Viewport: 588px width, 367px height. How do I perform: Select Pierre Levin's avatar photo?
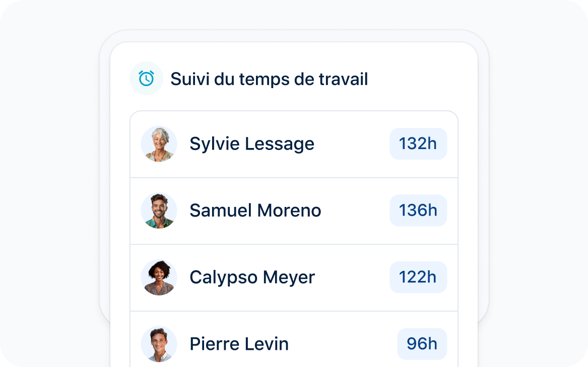(159, 344)
